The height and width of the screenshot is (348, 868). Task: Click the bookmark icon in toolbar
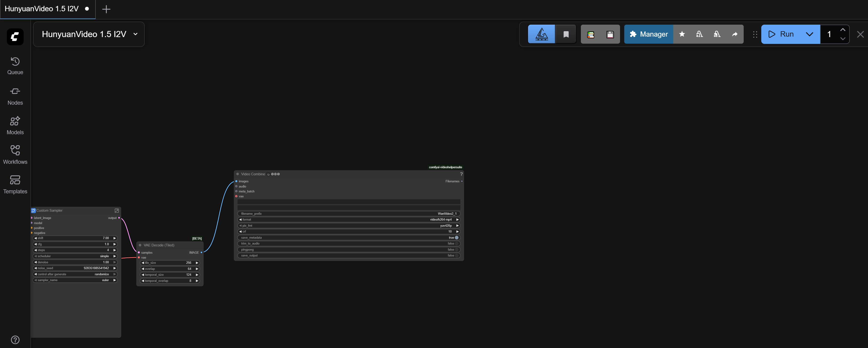click(566, 34)
